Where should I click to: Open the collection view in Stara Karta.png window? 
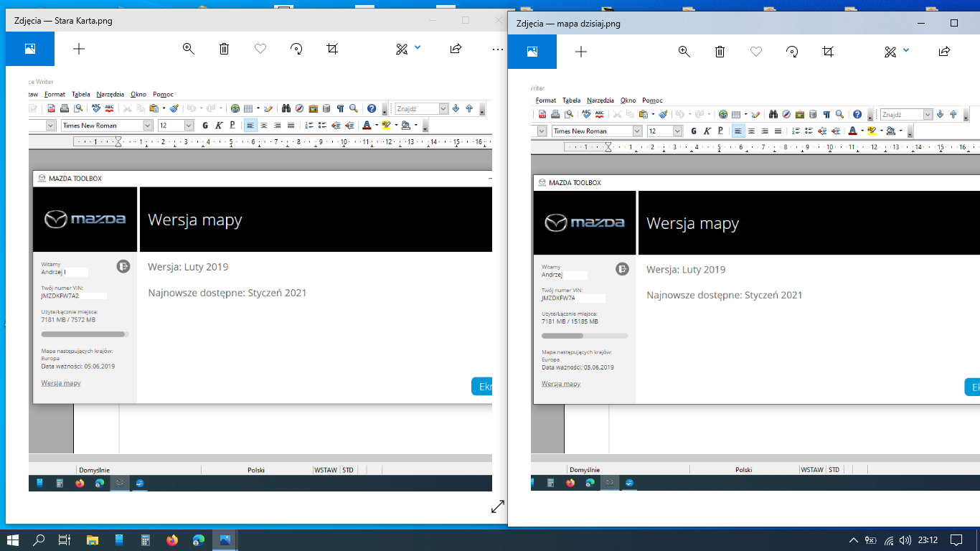(x=30, y=49)
